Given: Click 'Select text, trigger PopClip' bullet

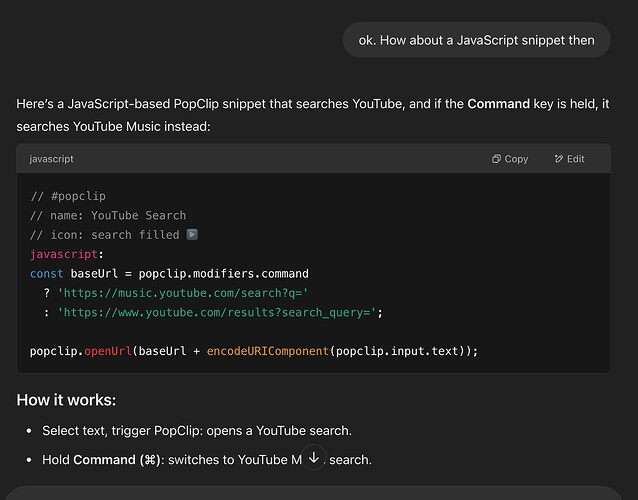Looking at the screenshot, I should click(x=197, y=430).
